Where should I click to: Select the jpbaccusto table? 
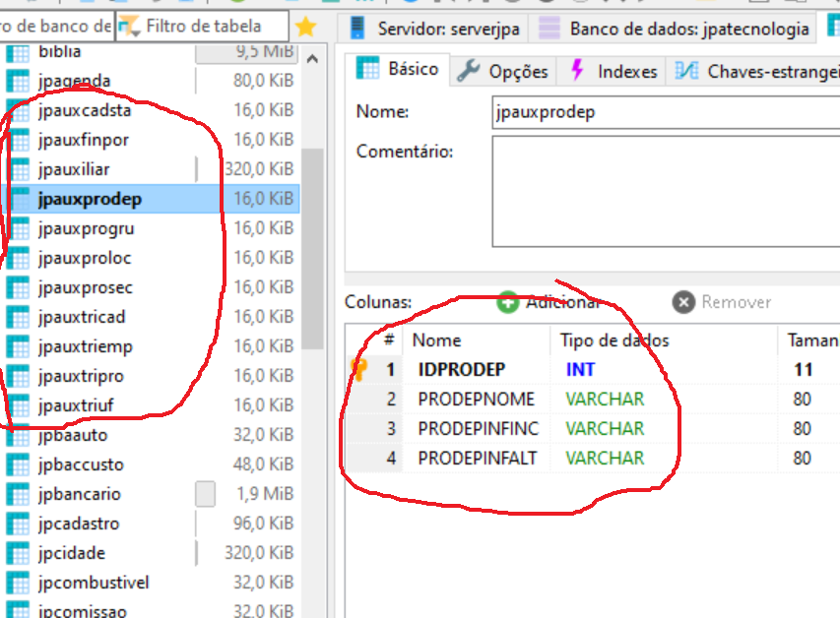[x=81, y=464]
